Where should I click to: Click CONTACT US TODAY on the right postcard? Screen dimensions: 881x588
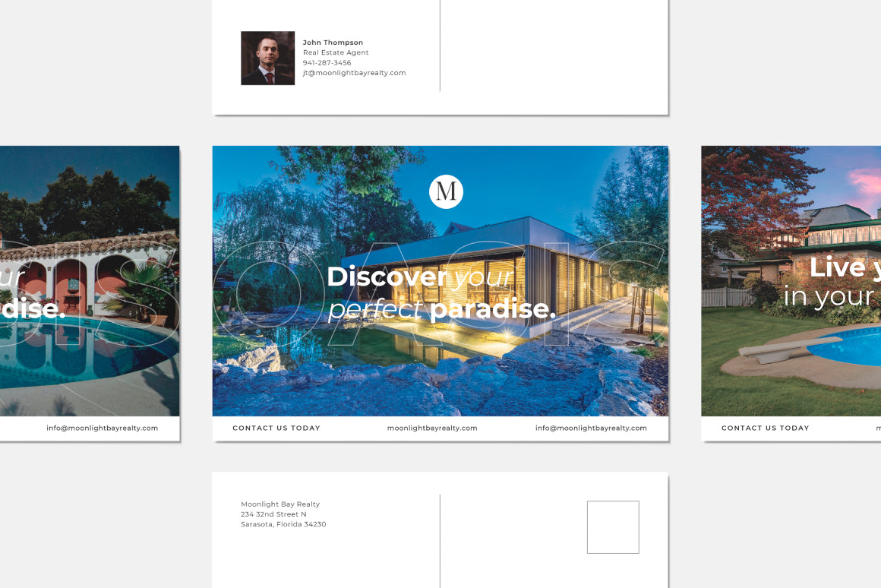pyautogui.click(x=765, y=428)
